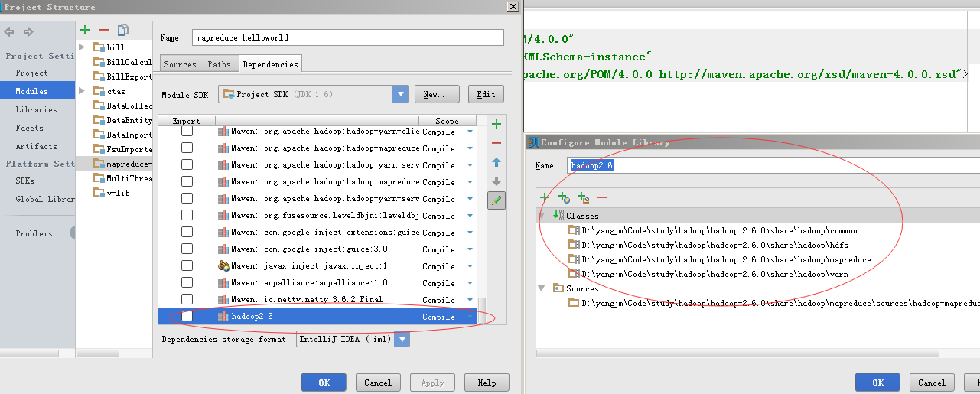Remove the dependency with the red minus beside the dependencies table
Screen dimensions: 980x394
[x=497, y=143]
